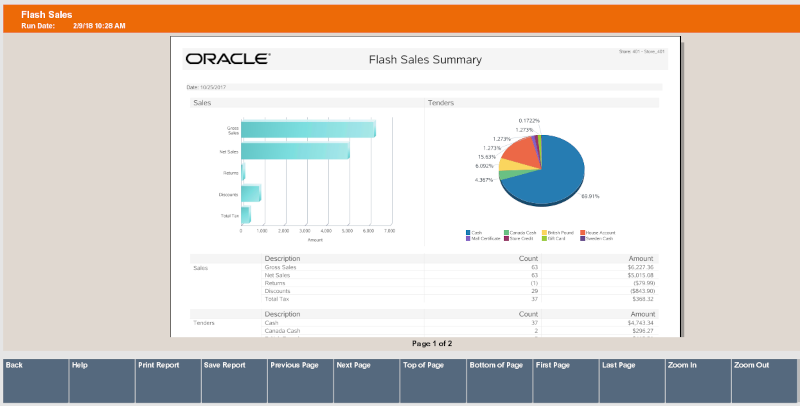
Task: Click the Discounts bar in chart
Action: pos(251,194)
